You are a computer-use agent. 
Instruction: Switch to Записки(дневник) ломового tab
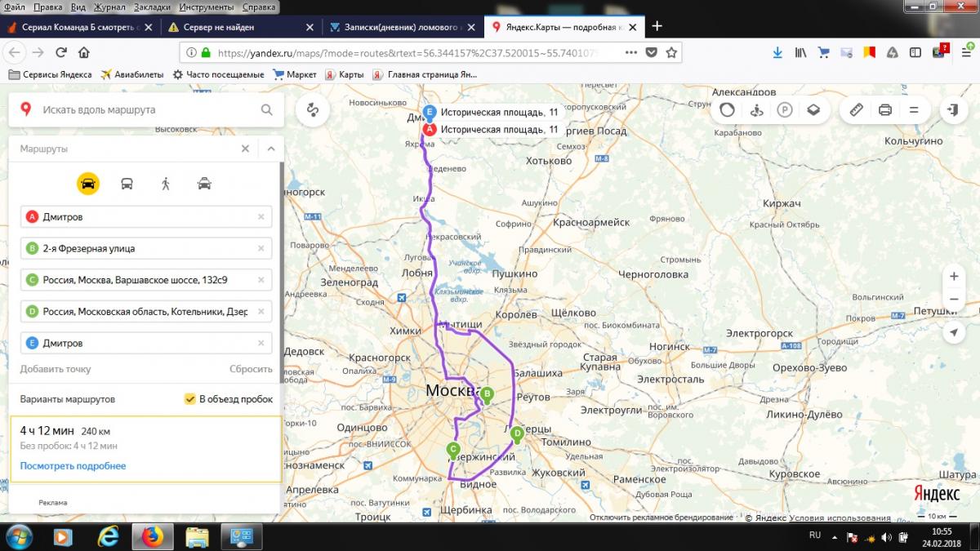(401, 26)
